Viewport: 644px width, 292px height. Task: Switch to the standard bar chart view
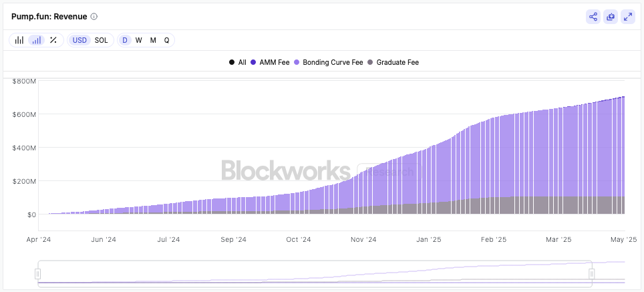(19, 40)
